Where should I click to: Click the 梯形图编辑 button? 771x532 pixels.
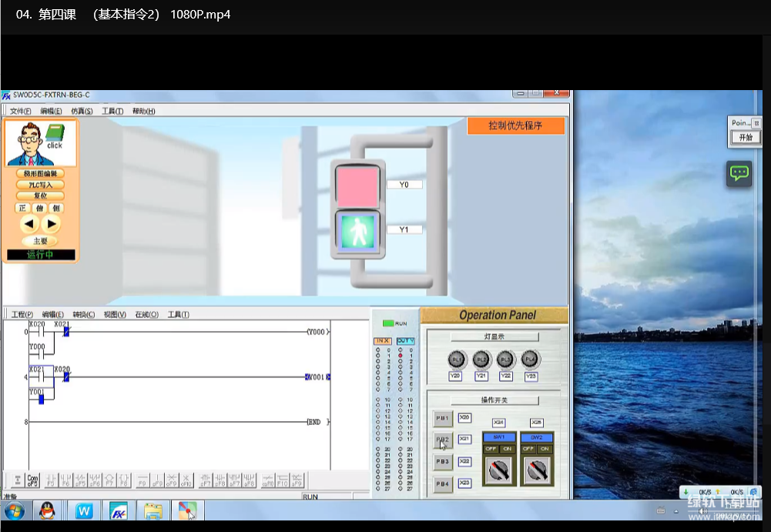40,174
